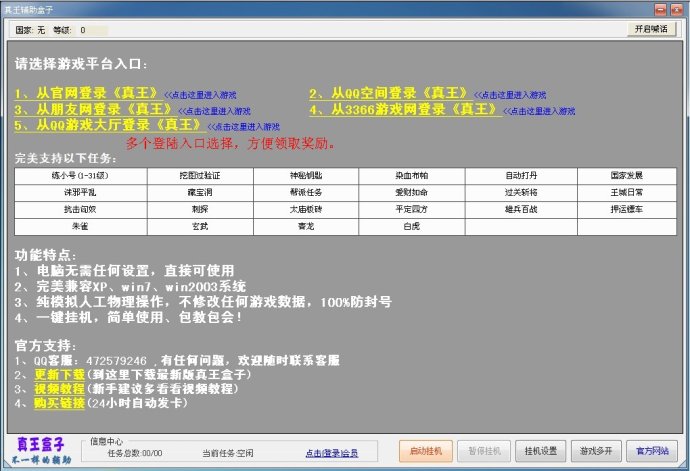Open 挂机设置 settings

541,451
